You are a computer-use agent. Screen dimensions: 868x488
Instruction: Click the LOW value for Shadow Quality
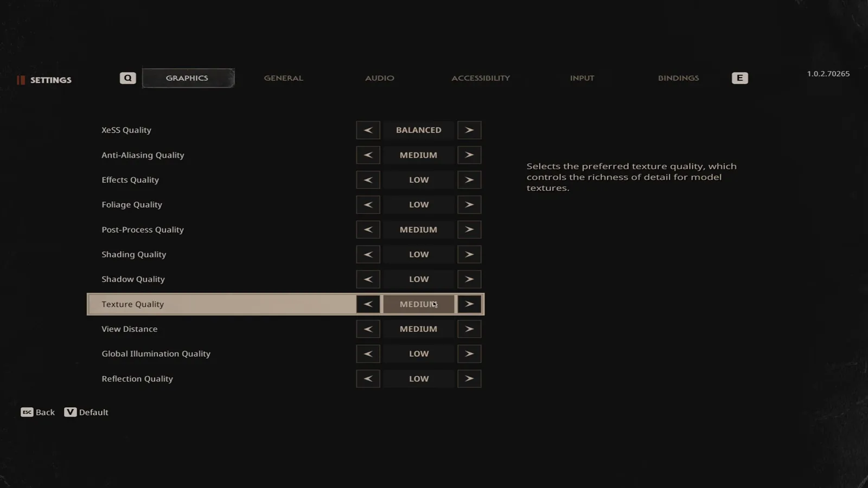pyautogui.click(x=419, y=279)
